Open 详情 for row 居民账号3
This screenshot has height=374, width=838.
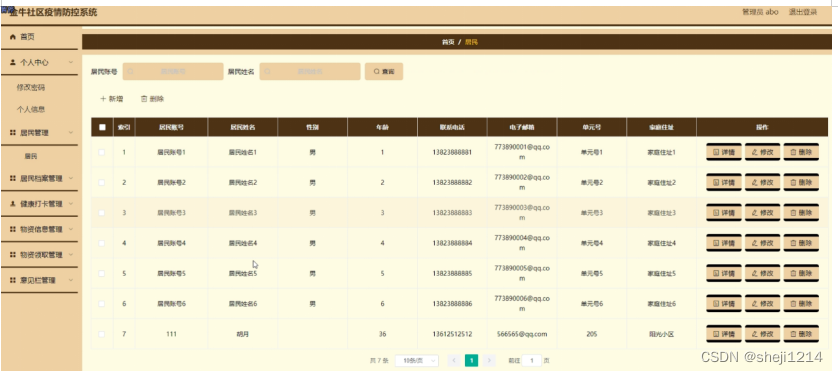pyautogui.click(x=724, y=213)
